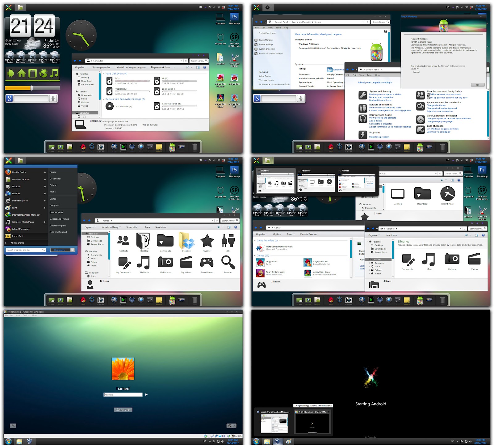Open the Change desktop background link
Screen dimensions: 494x448
coord(442,108)
